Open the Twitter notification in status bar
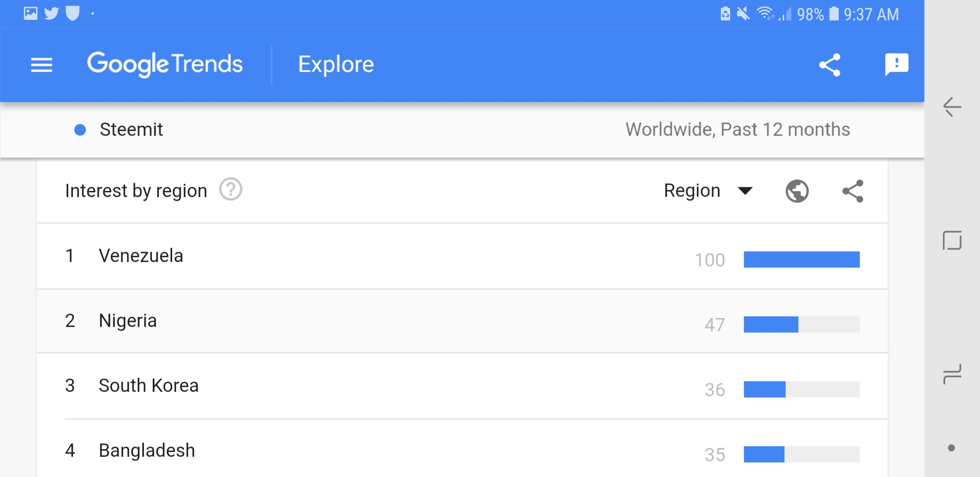 [x=51, y=13]
